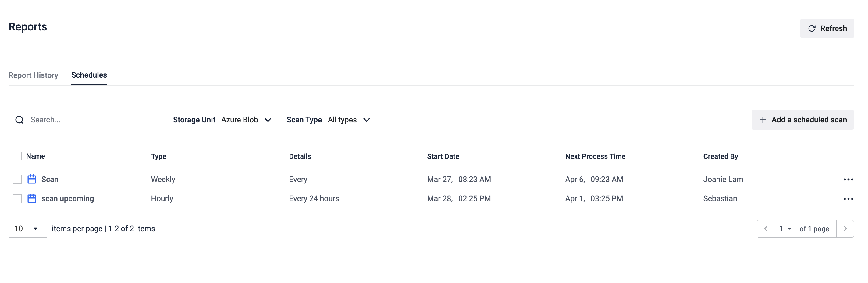Open the Scan schedule name
Screen dimensions: 868x283
click(x=50, y=179)
